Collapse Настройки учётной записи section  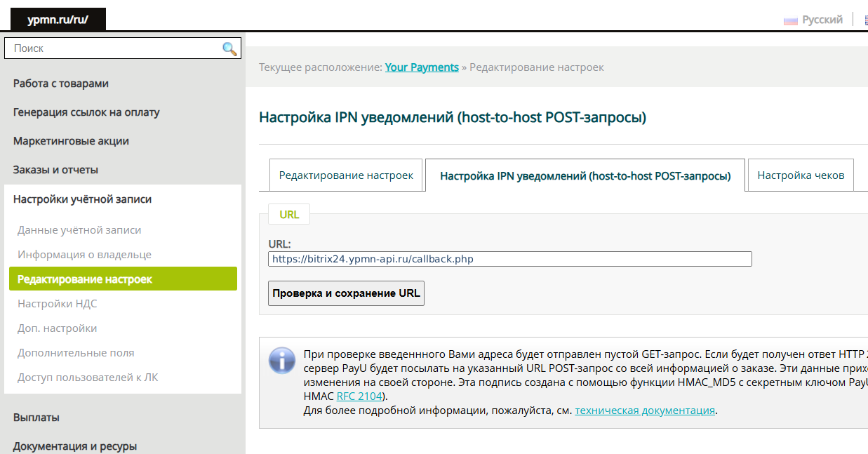[82, 199]
